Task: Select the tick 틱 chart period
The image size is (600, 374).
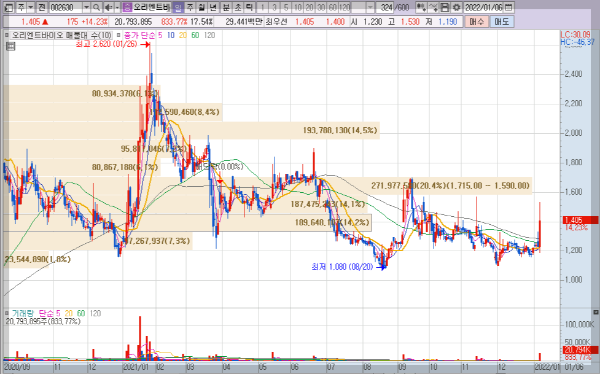Action: (x=249, y=7)
